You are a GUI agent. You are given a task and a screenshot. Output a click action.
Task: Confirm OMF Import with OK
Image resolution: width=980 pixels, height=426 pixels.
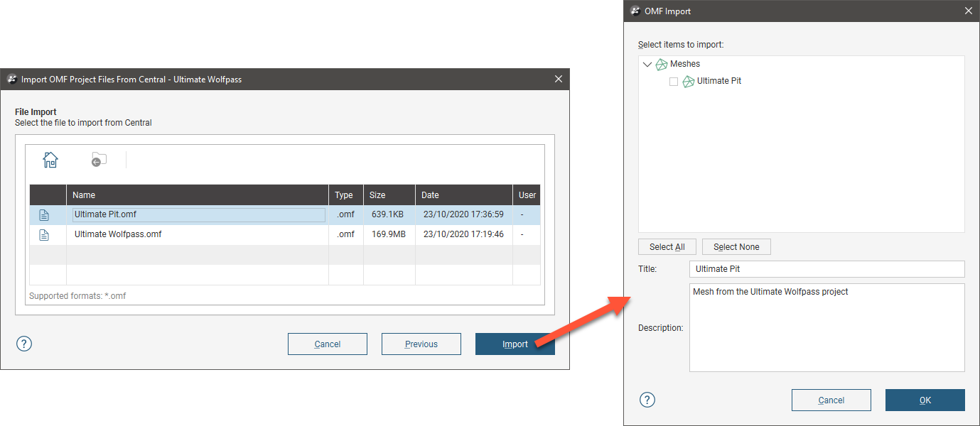[x=925, y=400]
